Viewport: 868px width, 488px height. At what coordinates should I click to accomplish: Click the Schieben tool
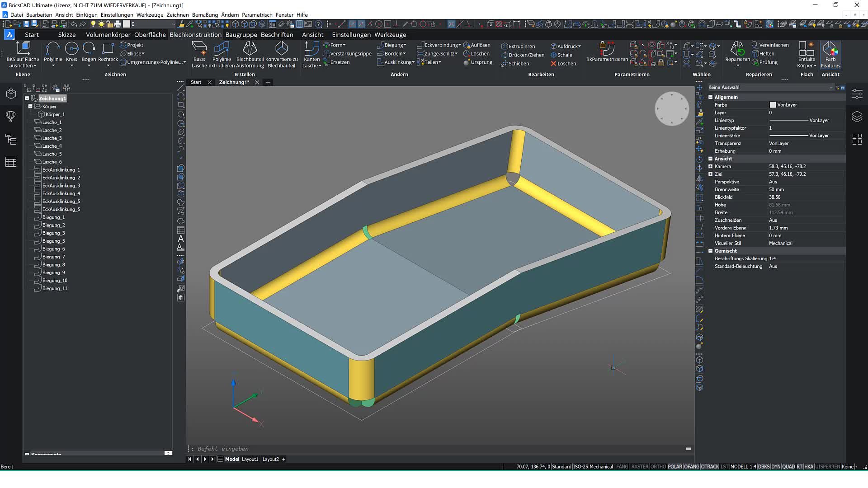coord(515,64)
